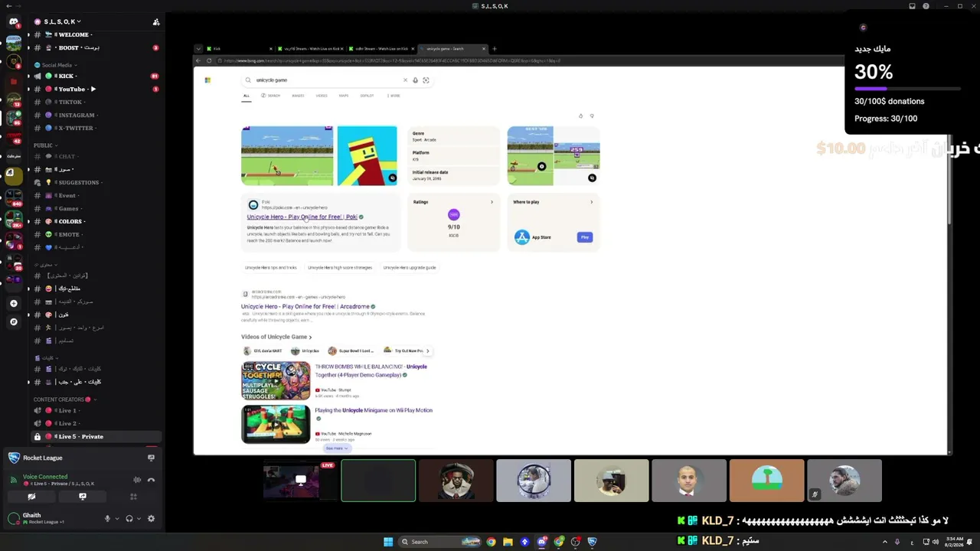The image size is (980, 551).
Task: Open Discord User Settings gear
Action: tap(151, 519)
